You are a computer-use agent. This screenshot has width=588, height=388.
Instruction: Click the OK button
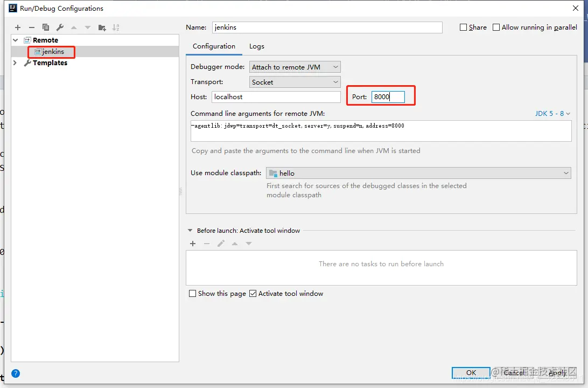(x=471, y=372)
